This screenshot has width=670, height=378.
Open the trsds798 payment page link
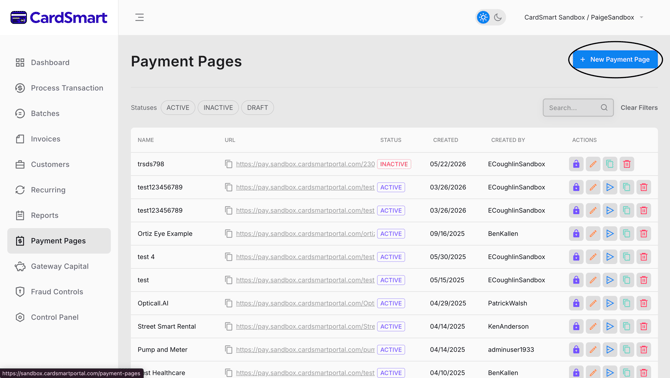click(x=305, y=164)
